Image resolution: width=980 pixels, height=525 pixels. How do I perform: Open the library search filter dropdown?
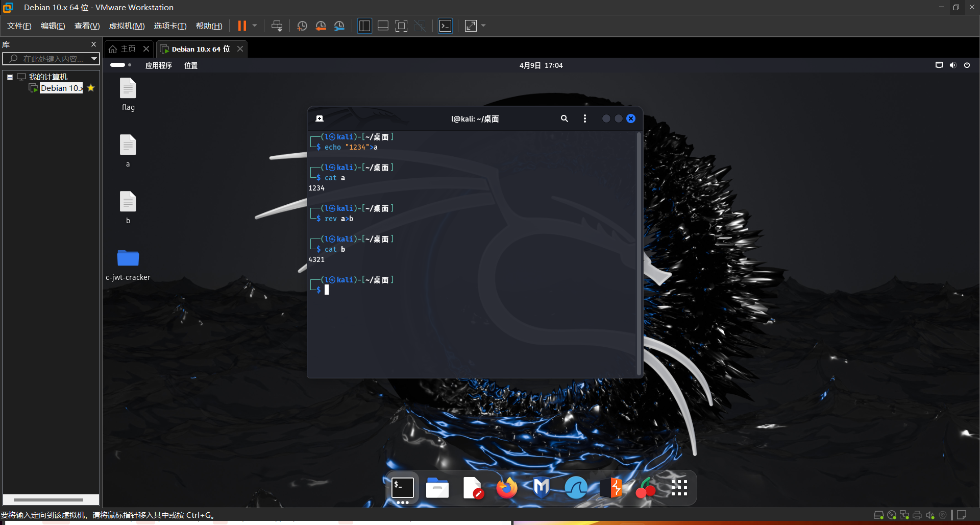[x=94, y=59]
